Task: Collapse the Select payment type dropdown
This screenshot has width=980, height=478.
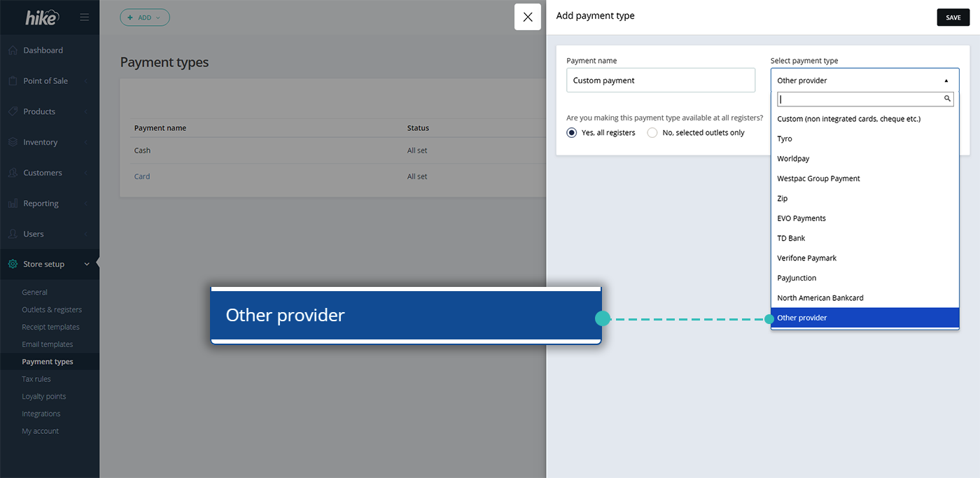Action: [946, 80]
